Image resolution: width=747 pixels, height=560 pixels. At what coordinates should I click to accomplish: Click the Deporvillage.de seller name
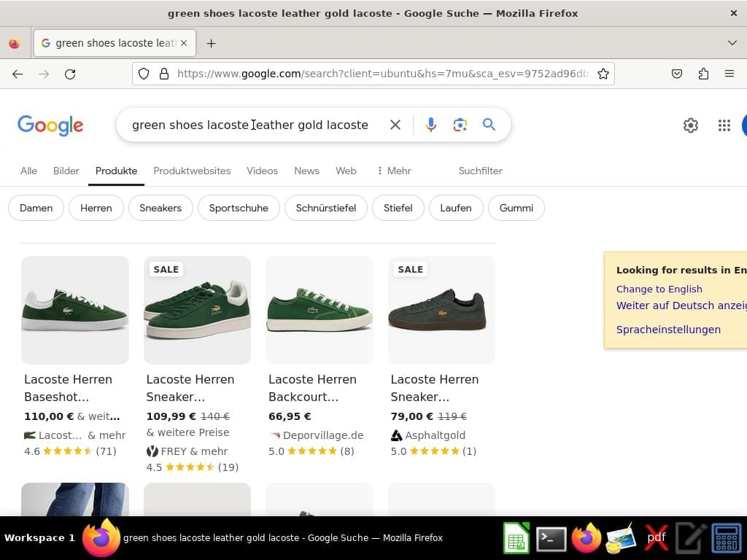323,435
